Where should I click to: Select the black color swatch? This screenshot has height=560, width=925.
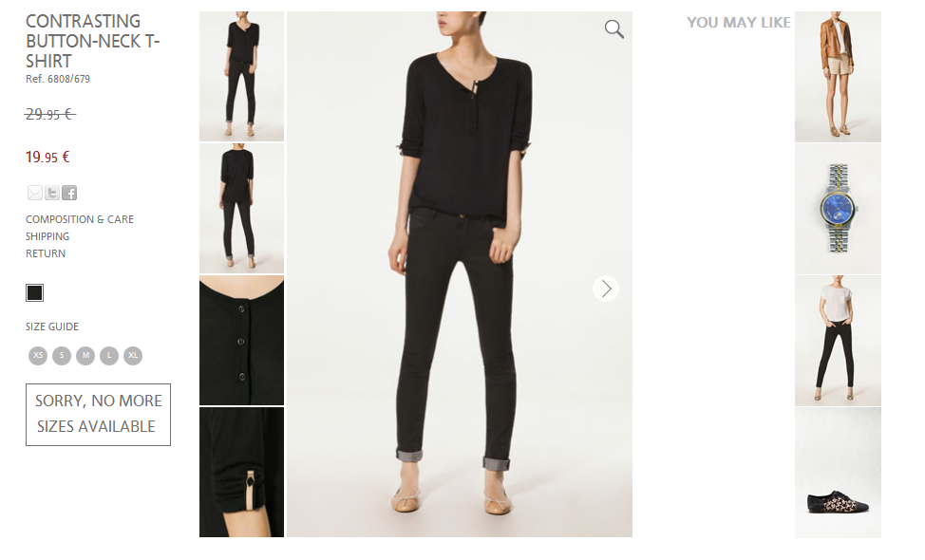point(35,293)
